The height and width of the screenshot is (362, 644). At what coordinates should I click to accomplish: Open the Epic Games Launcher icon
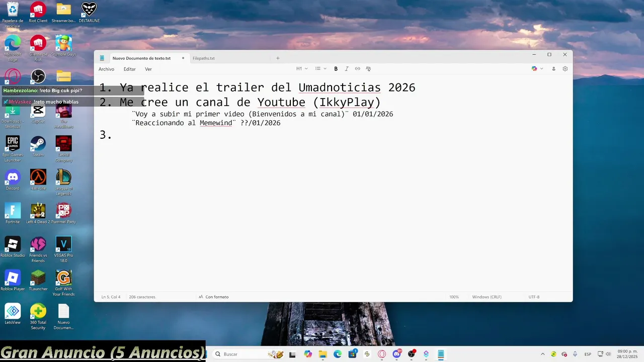(x=13, y=149)
